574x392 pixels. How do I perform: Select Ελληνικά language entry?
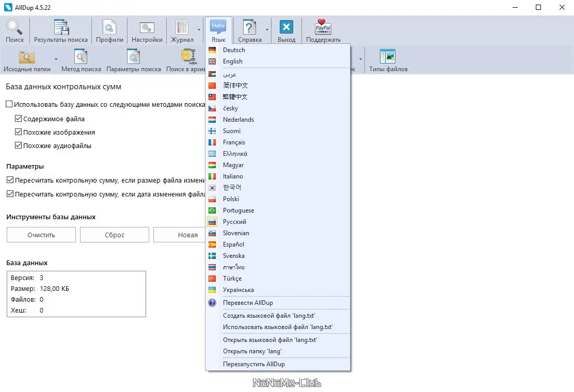click(x=278, y=154)
